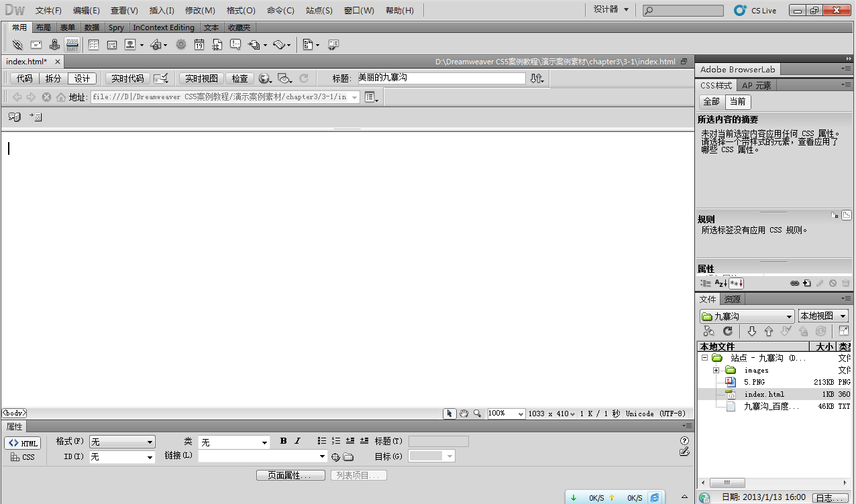Click the Zoom magnifier tool

click(x=477, y=414)
